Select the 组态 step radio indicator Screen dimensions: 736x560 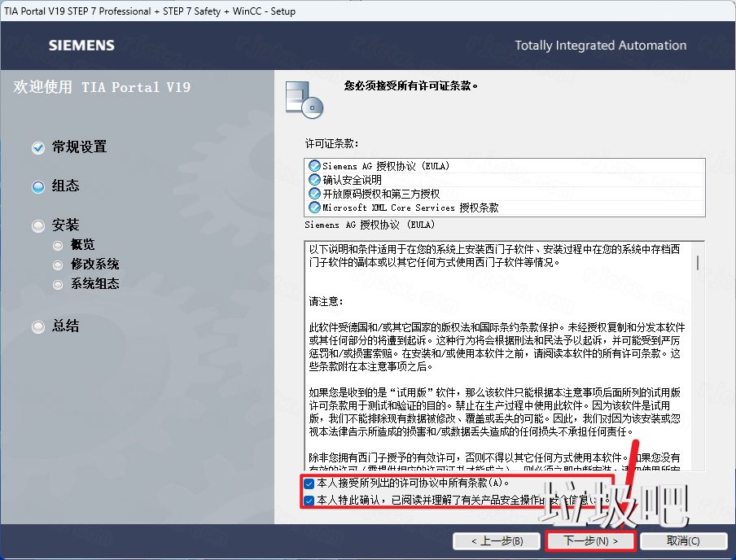click(37, 186)
